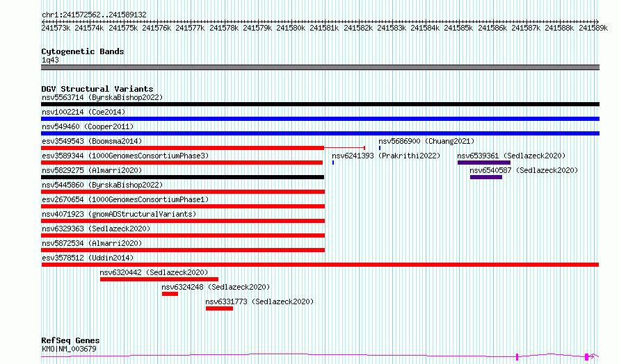Click the blue nsv549460 variant bar

tap(320, 133)
